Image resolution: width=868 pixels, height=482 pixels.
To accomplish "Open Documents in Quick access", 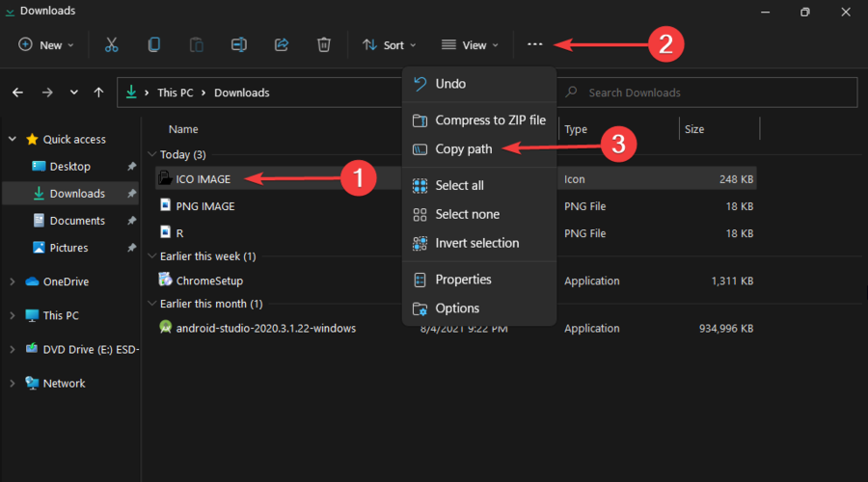I will point(77,221).
